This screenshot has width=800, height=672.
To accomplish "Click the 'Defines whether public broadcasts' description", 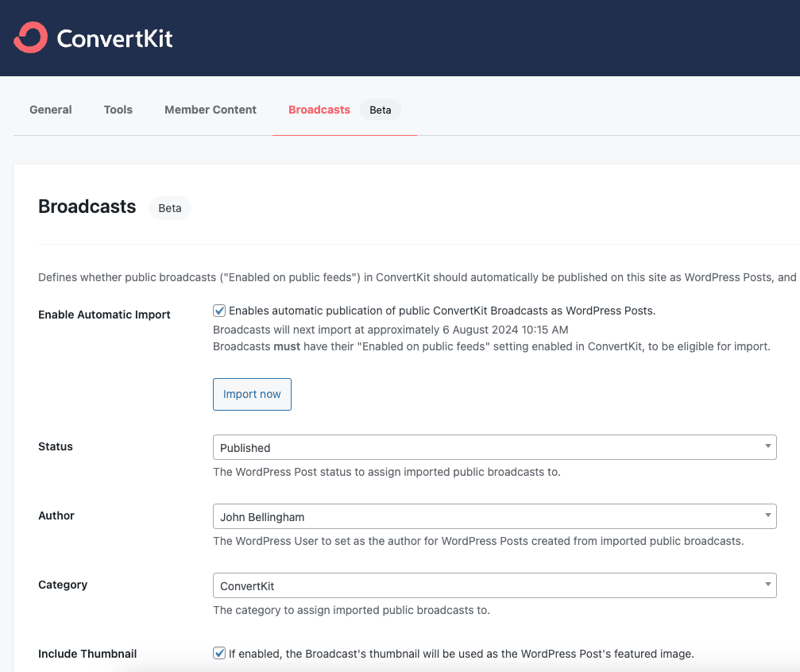I will (x=417, y=277).
